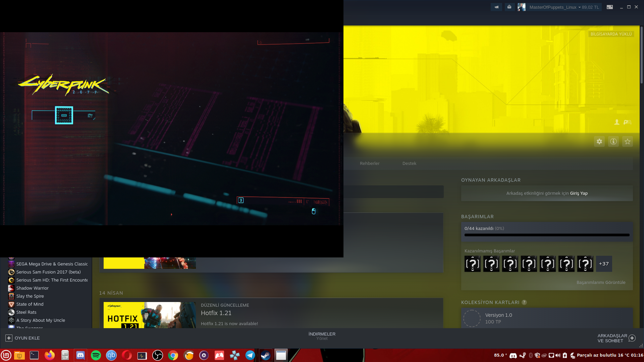The width and height of the screenshot is (644, 362).
Task: Show game info with the info icon
Action: pos(613,141)
